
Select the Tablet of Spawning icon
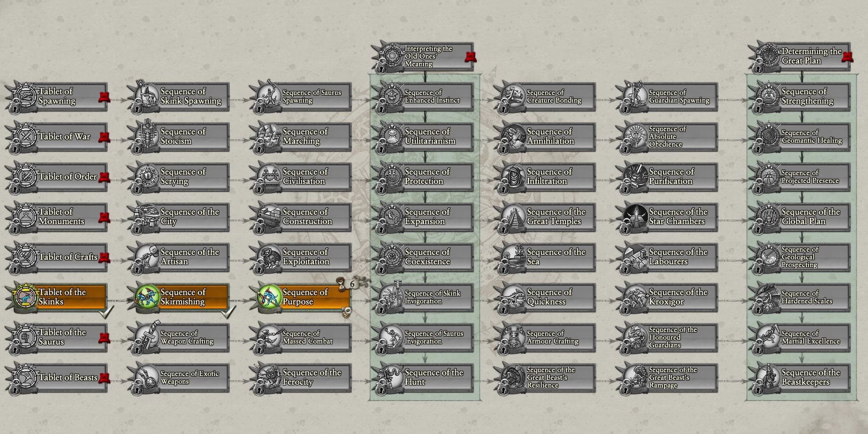(25, 95)
